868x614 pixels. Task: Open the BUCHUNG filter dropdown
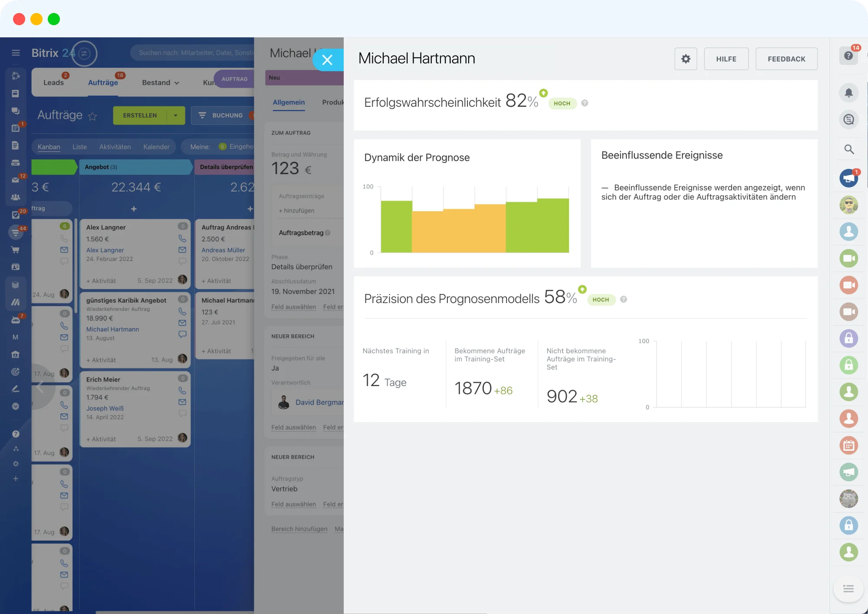pyautogui.click(x=223, y=116)
